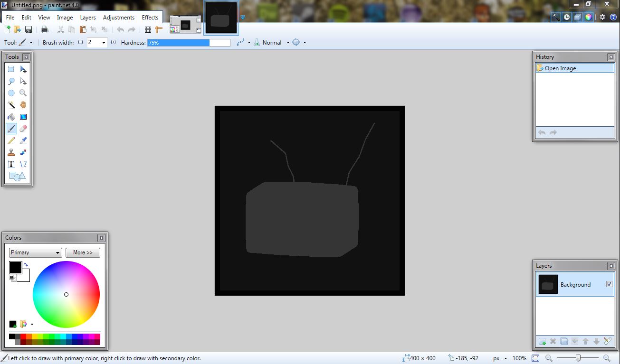Open the Layers menu
The width and height of the screenshot is (620, 364).
tap(88, 18)
